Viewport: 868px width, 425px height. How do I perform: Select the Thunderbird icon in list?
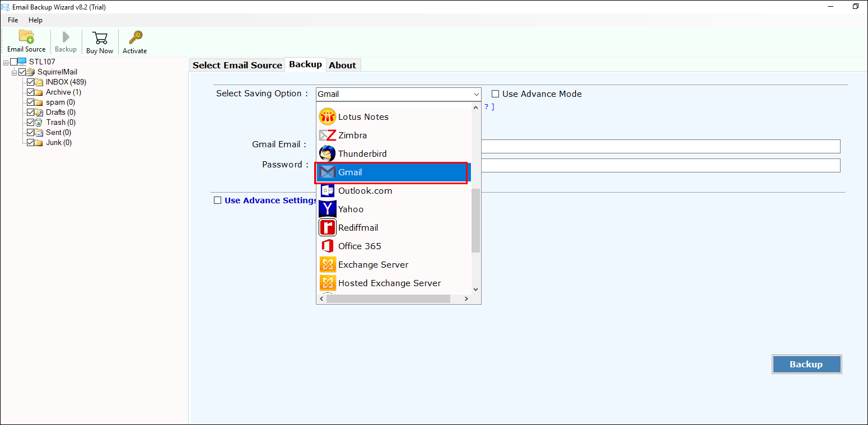coord(327,153)
